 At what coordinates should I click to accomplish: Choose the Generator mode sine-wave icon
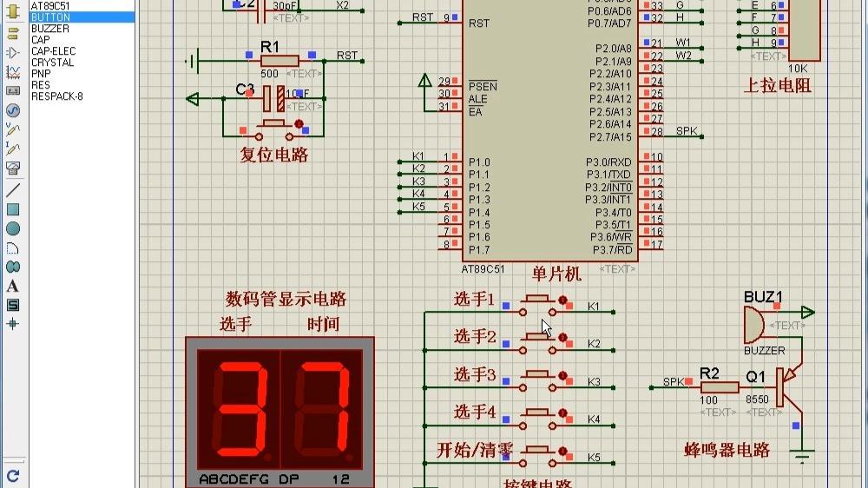pyautogui.click(x=13, y=110)
